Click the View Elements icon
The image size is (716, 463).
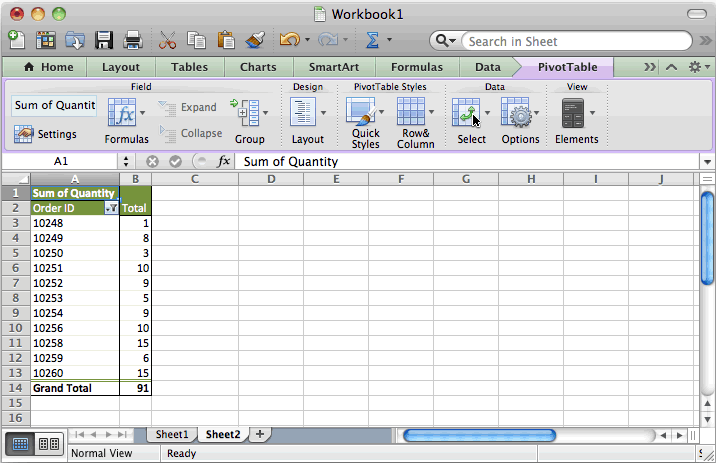(573, 113)
